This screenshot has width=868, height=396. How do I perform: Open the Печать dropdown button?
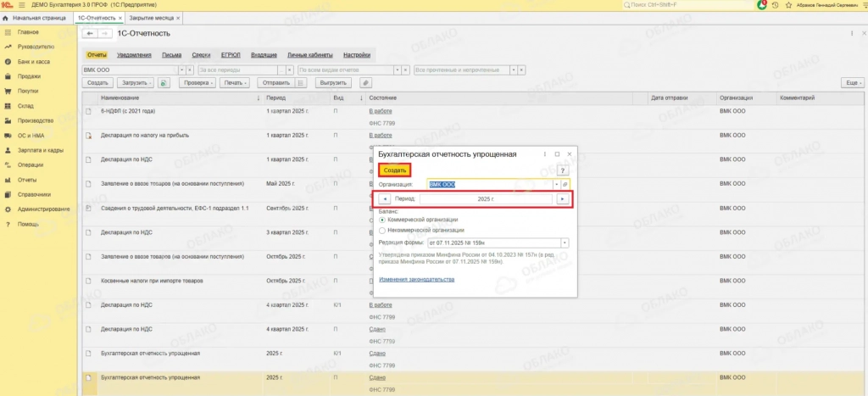point(235,83)
